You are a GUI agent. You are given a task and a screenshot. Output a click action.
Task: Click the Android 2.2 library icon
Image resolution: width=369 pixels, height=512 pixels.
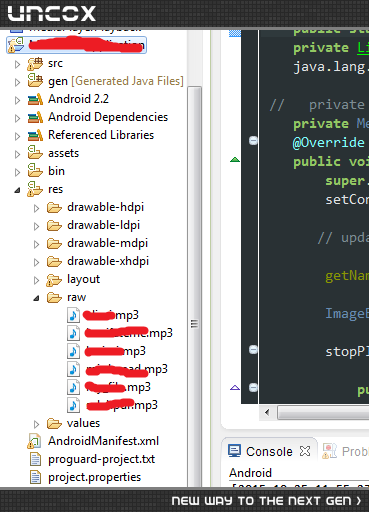35,99
